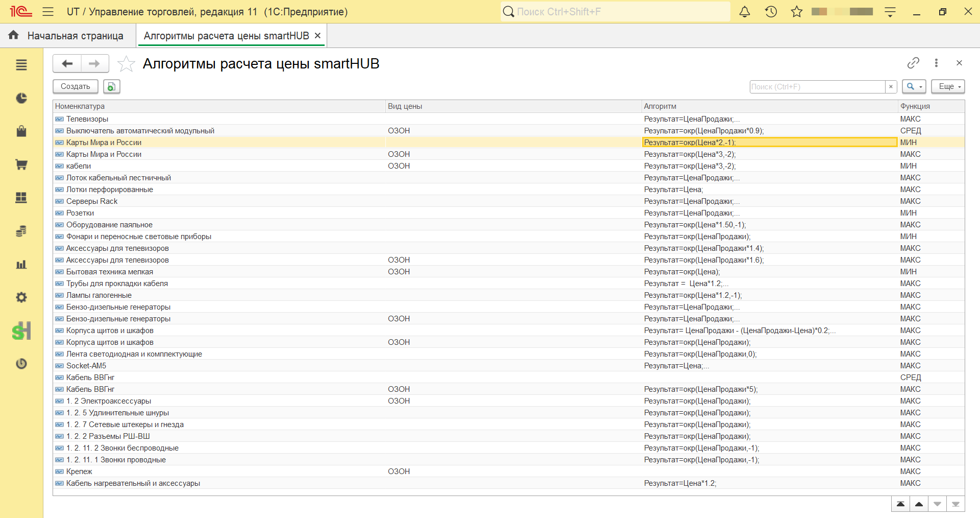Select the Телевизоры row
The image size is (980, 518).
click(509, 119)
